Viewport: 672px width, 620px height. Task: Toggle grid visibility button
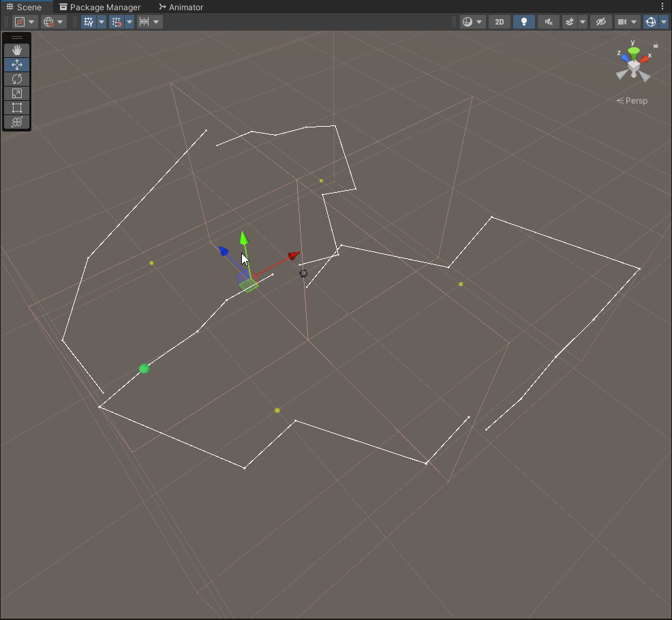(88, 22)
